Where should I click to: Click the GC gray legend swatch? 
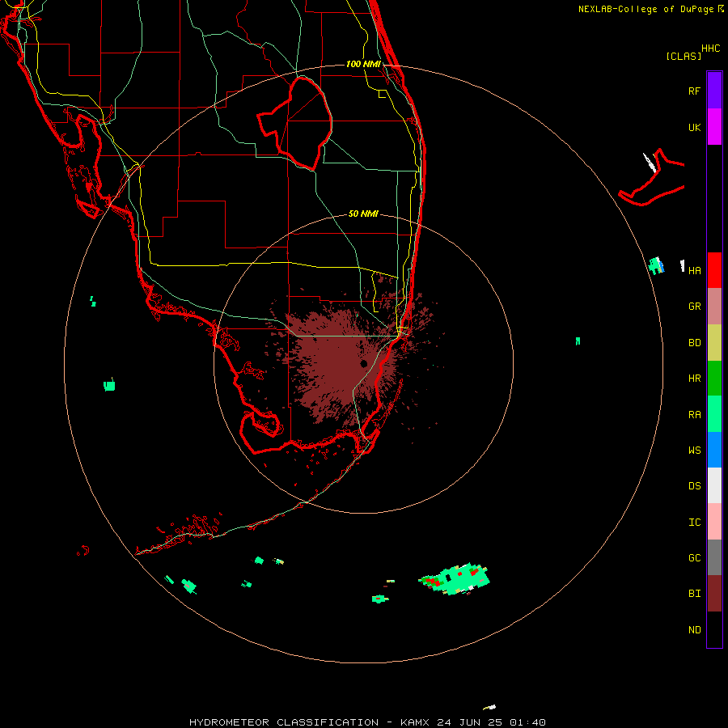[714, 557]
